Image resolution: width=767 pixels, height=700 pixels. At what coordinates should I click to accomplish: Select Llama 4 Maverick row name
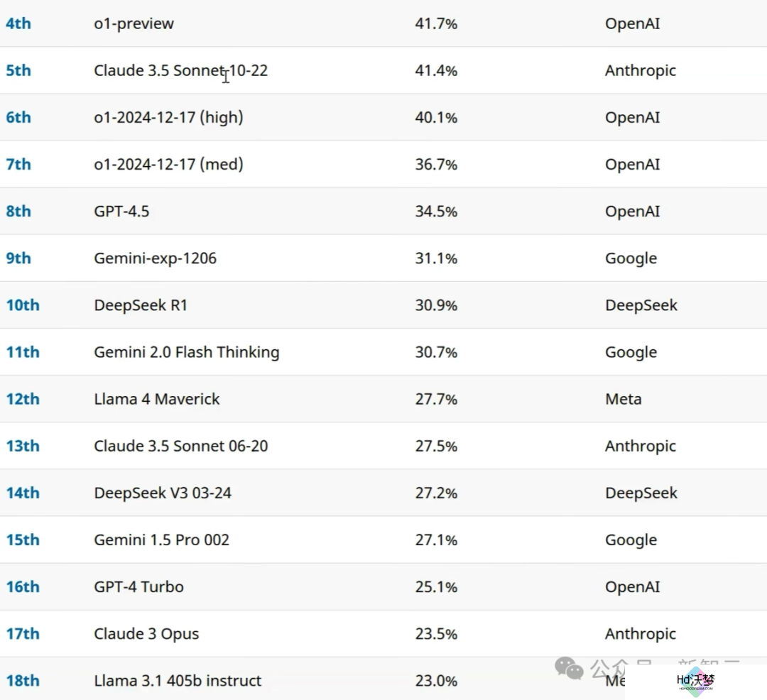click(157, 399)
